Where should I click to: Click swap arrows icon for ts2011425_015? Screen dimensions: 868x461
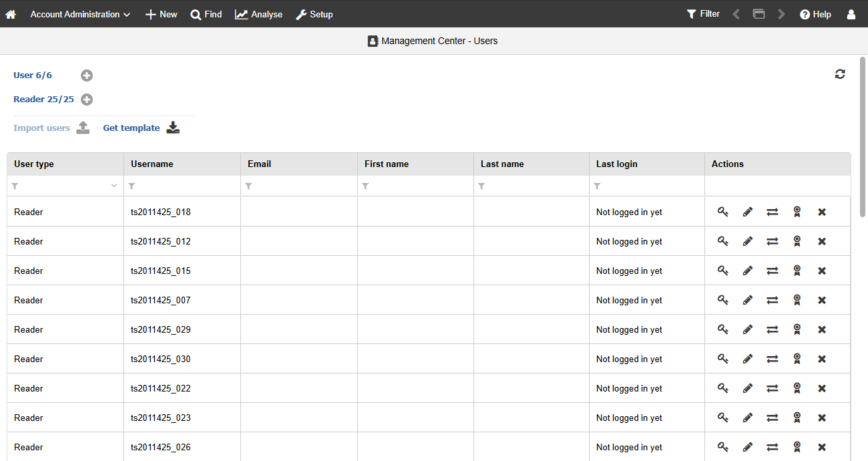772,271
